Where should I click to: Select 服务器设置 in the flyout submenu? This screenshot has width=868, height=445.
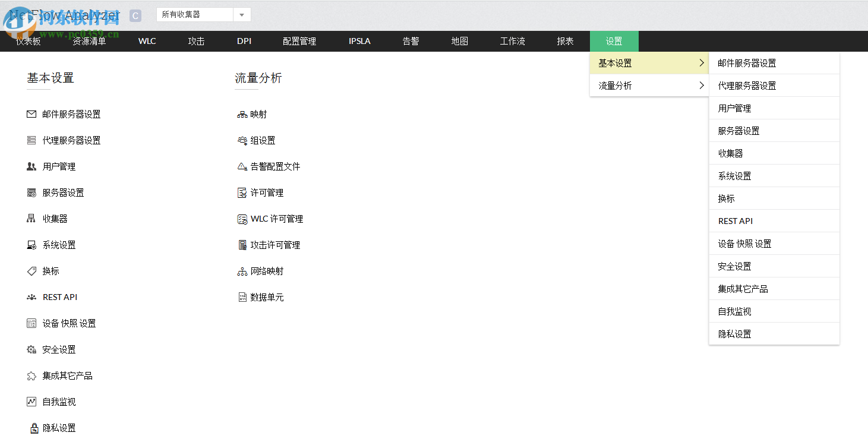click(x=774, y=131)
